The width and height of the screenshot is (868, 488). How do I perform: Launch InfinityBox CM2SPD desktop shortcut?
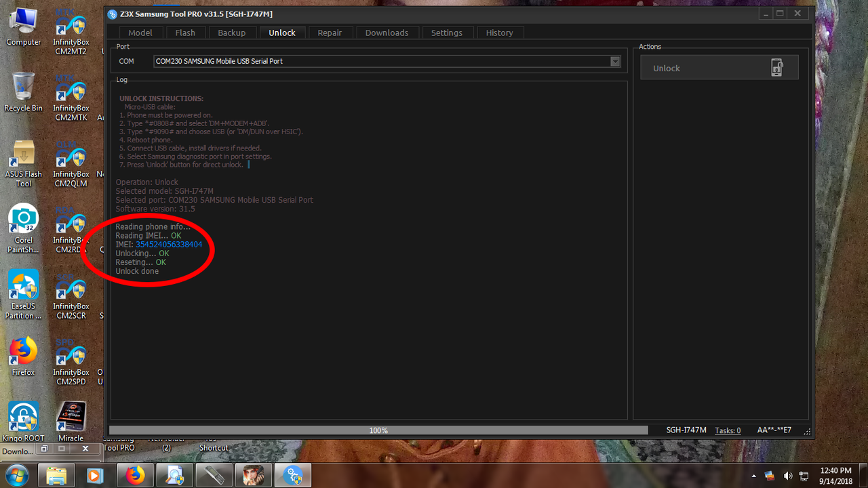(x=71, y=362)
